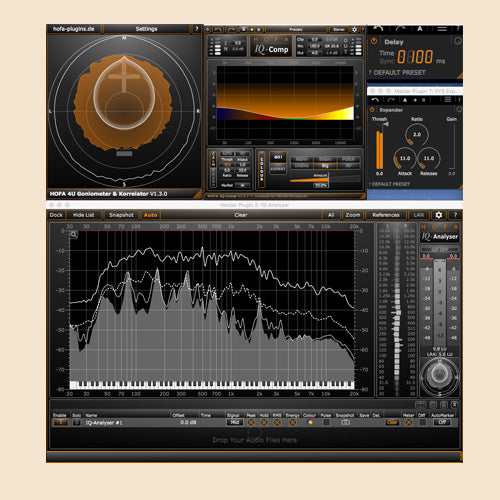Click snapshot camera icon in IQ-Analyser #1 row
This screenshot has height=500, width=500.
tap(345, 422)
